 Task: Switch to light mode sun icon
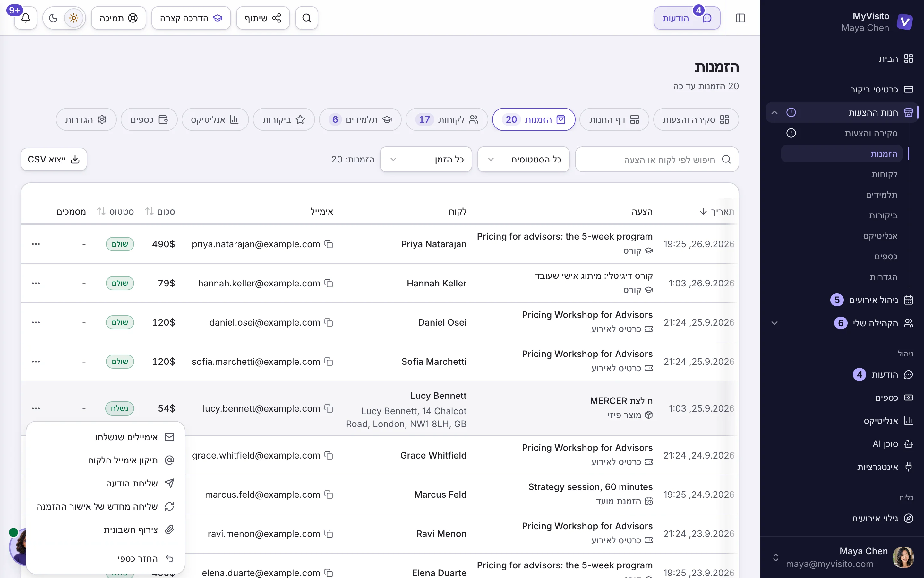[x=74, y=18]
